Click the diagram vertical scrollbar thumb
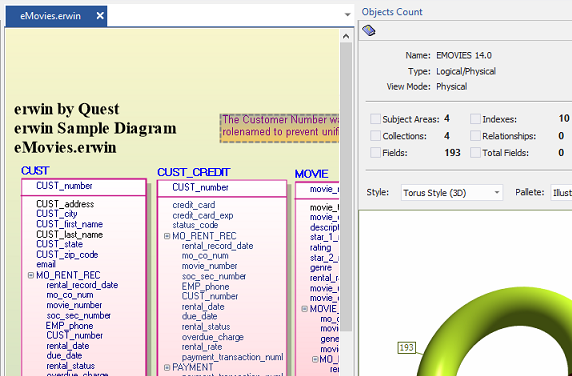Viewport: 572px width, 376px height. coord(346,187)
